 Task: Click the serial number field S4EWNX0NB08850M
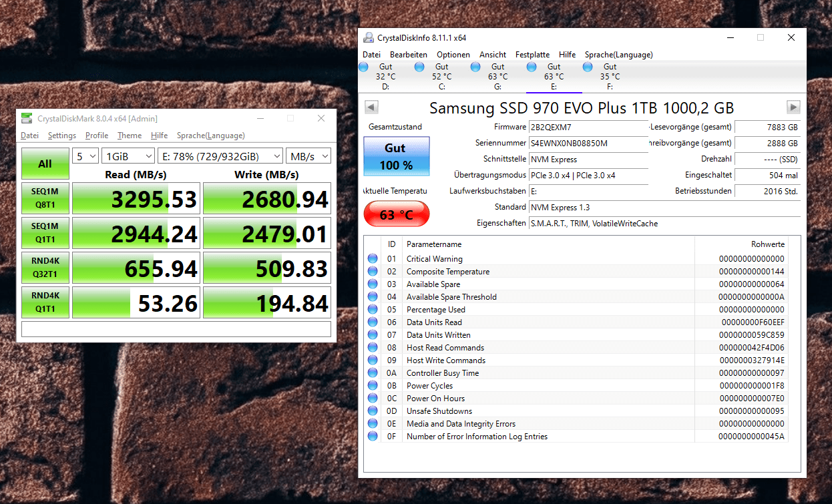point(588,143)
